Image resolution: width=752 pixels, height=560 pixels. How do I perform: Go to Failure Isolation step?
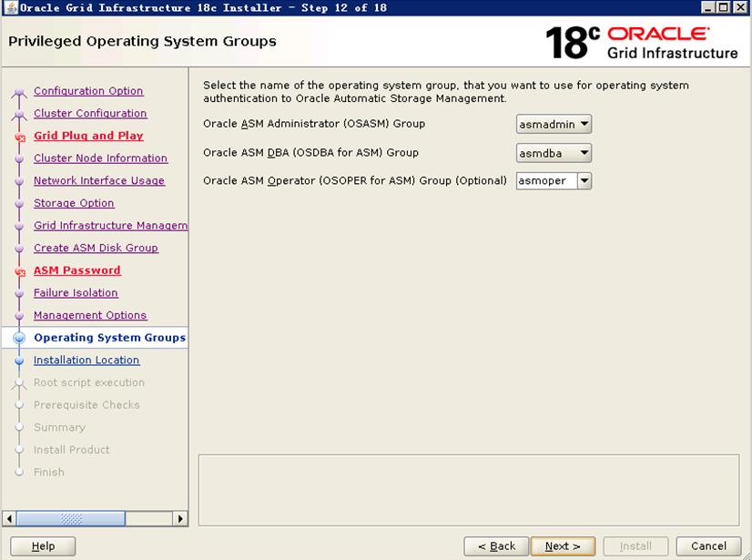pyautogui.click(x=76, y=292)
